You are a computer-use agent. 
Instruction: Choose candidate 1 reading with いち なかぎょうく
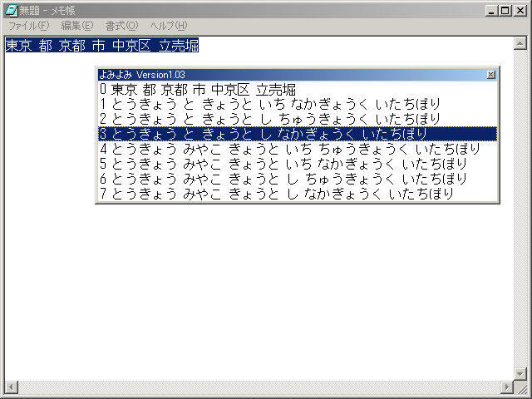point(298,104)
